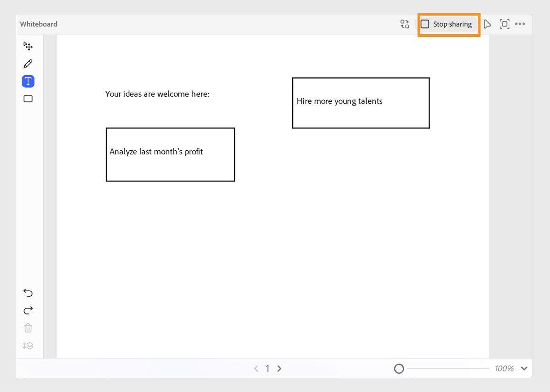Expand the zoom level dropdown arrow
550x392 pixels.
[x=524, y=368]
